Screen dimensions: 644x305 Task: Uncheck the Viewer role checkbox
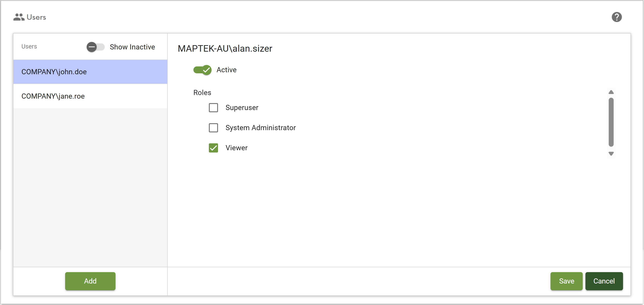213,148
